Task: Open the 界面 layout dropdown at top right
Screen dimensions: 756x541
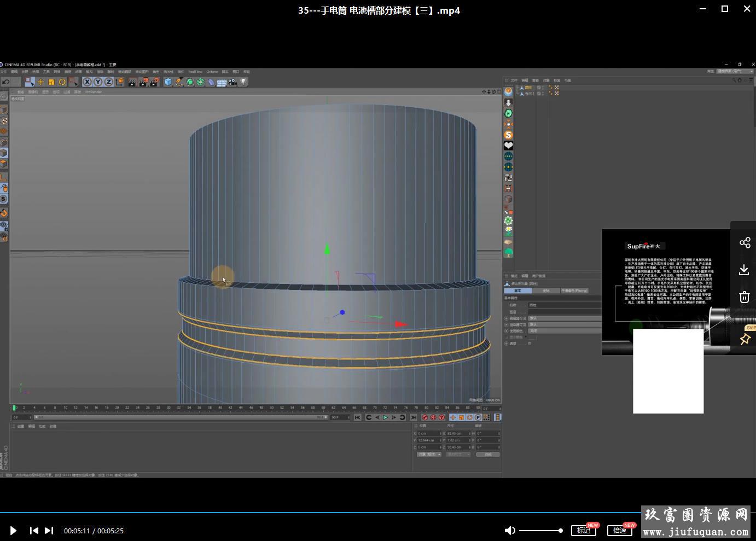Action: pos(735,71)
